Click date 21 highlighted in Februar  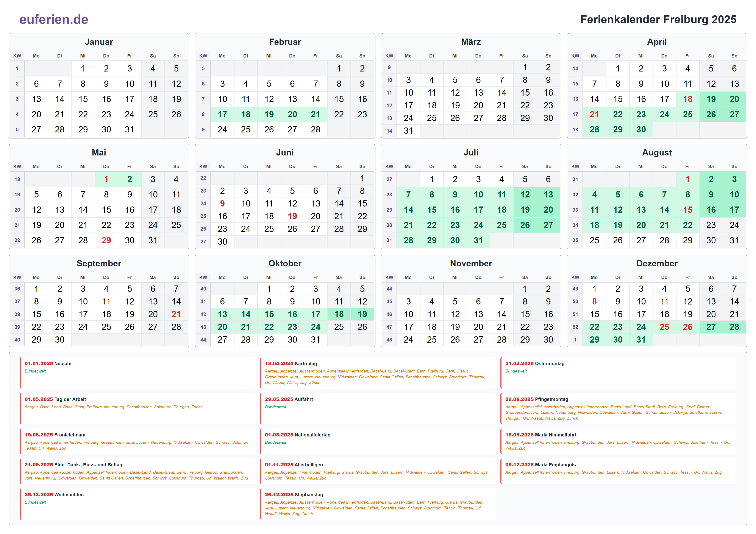316,114
